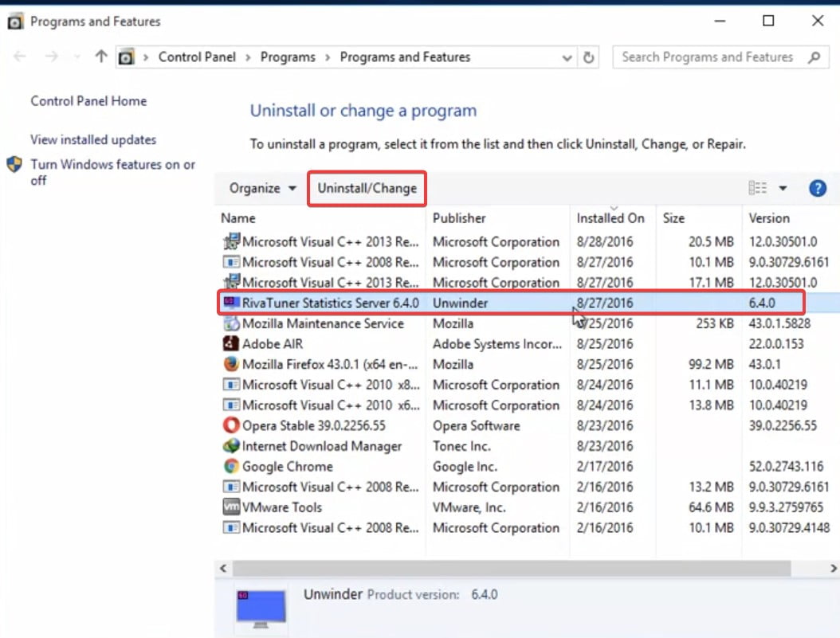
Task: Select the Google Chrome name
Action: (288, 467)
